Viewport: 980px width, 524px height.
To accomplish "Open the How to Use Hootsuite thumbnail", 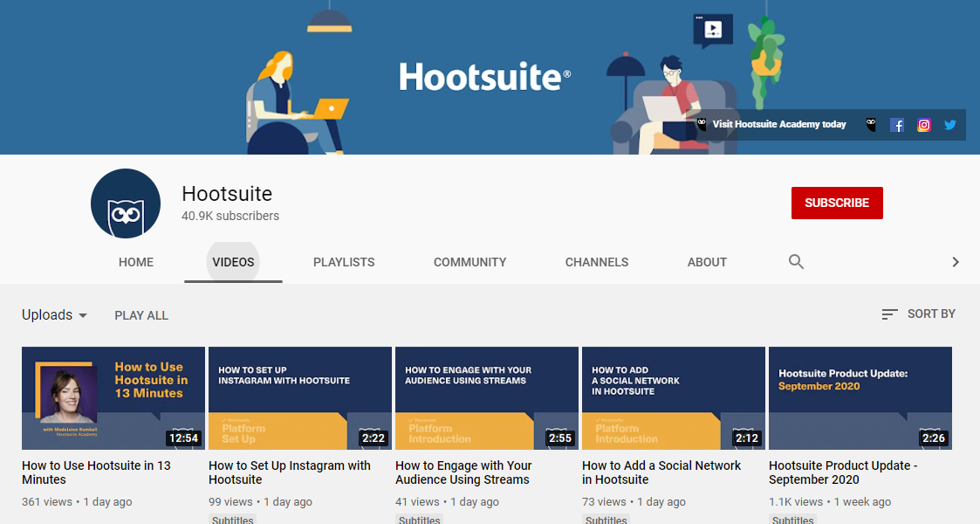I will point(113,398).
